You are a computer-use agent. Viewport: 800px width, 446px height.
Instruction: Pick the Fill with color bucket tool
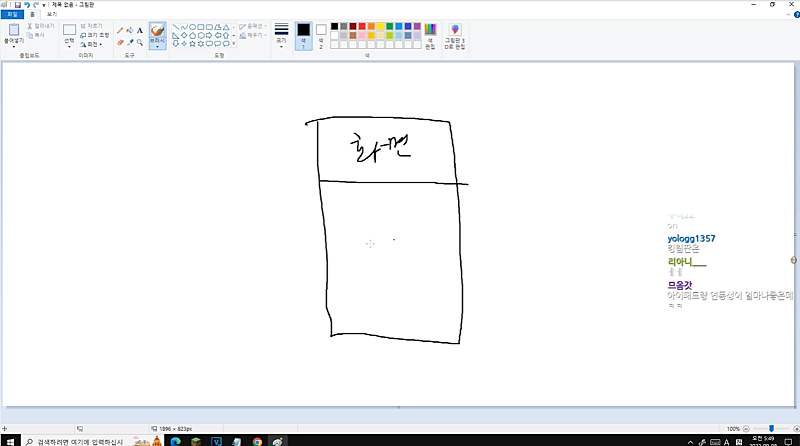[x=130, y=30]
